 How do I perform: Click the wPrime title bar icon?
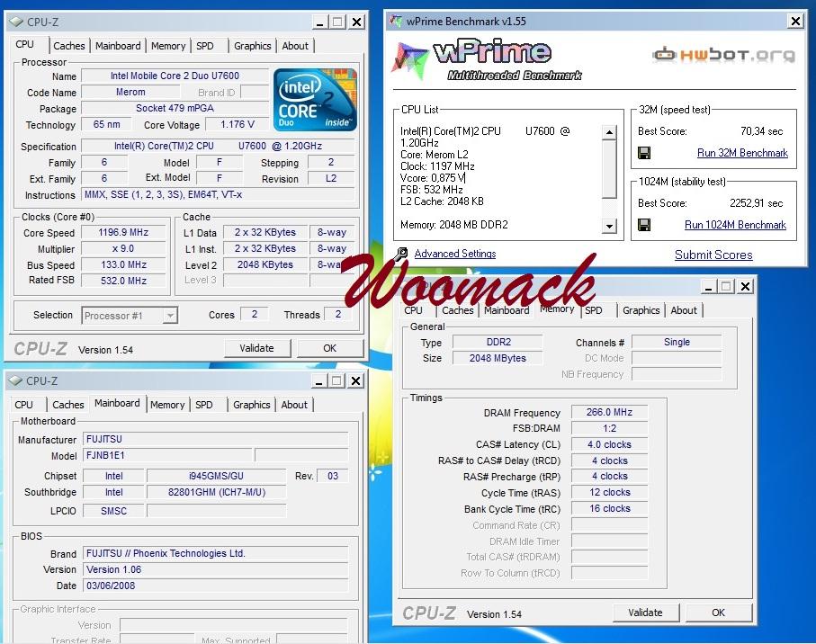396,22
